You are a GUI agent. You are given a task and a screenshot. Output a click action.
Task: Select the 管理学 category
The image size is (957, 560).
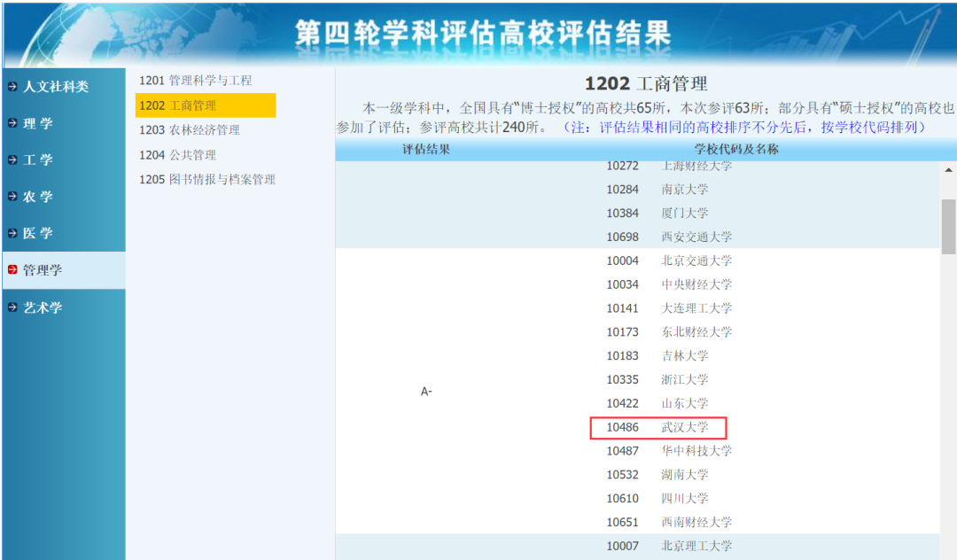click(x=64, y=269)
